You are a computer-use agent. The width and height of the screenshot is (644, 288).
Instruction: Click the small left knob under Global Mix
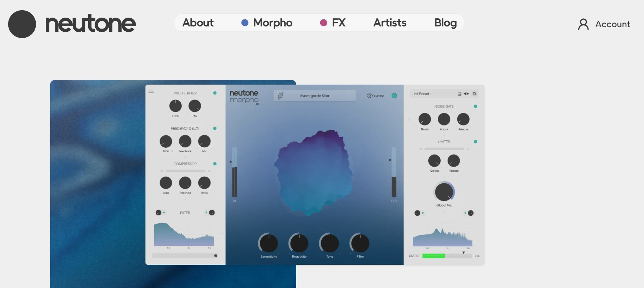(x=417, y=213)
